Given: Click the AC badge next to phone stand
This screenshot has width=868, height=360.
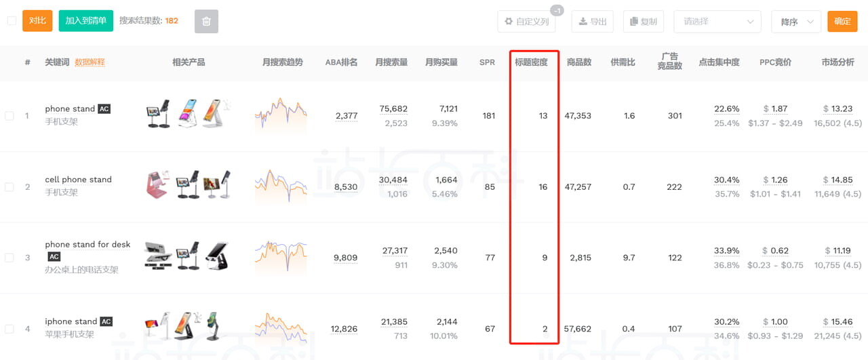Looking at the screenshot, I should [104, 108].
